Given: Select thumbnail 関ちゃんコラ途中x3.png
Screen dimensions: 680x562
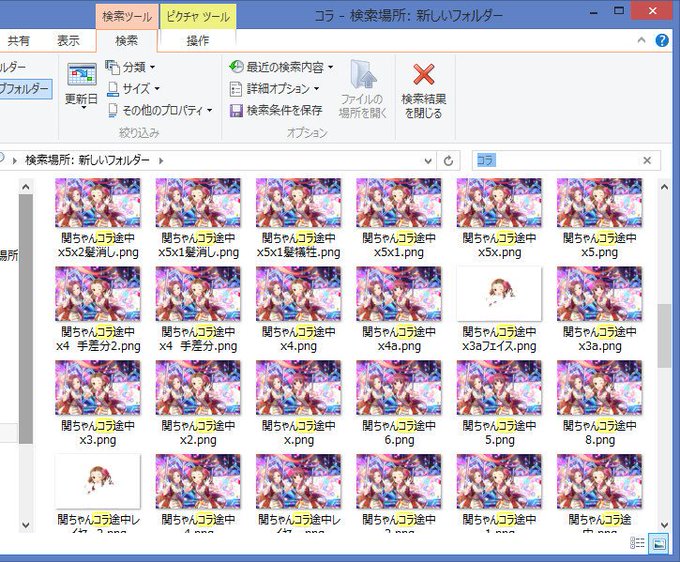Looking at the screenshot, I should (98, 387).
